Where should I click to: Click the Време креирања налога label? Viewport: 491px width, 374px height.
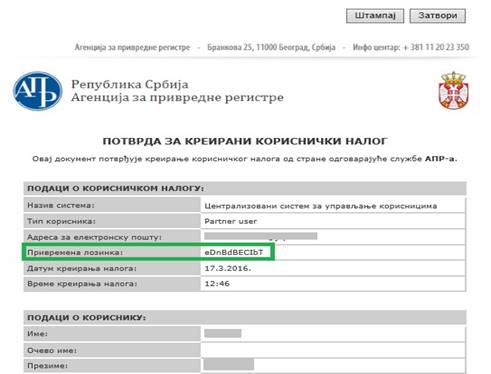pyautogui.click(x=82, y=284)
